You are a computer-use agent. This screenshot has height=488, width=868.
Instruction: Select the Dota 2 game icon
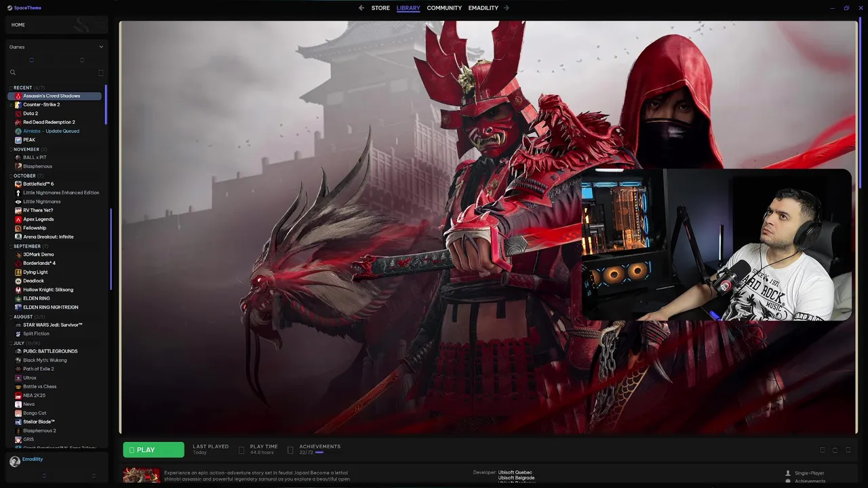18,114
